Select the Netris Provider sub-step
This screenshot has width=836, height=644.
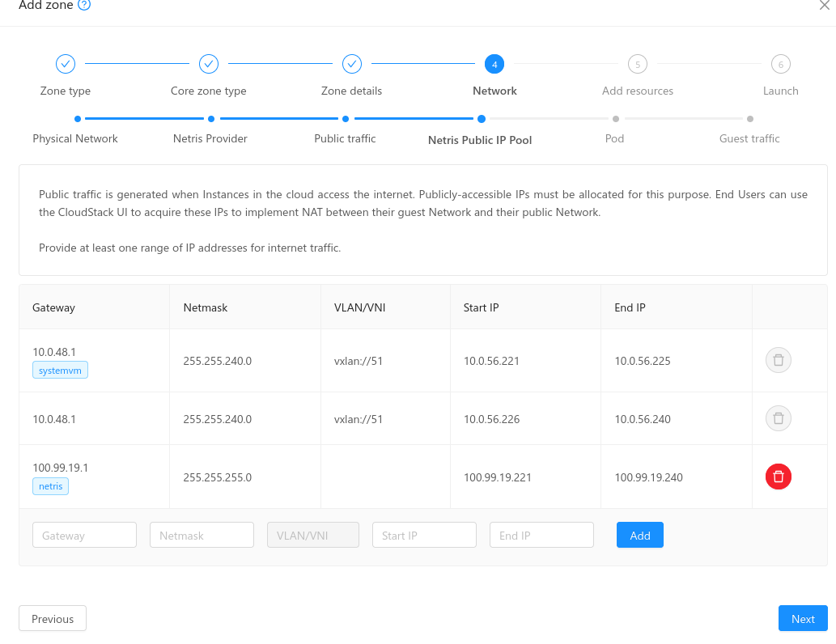click(211, 119)
